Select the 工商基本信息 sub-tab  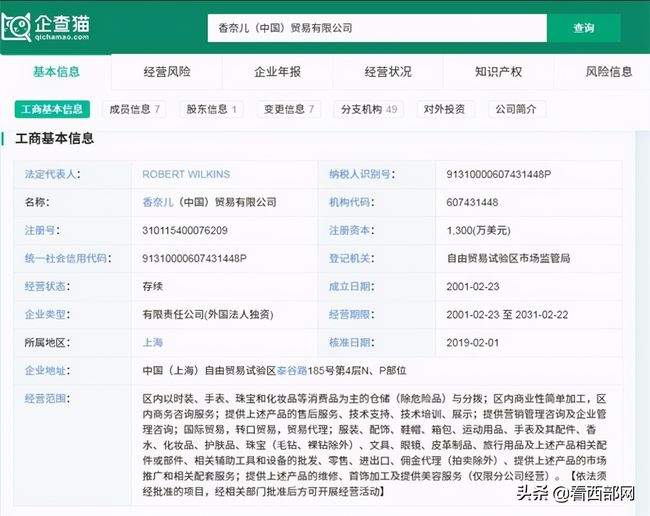pyautogui.click(x=52, y=109)
